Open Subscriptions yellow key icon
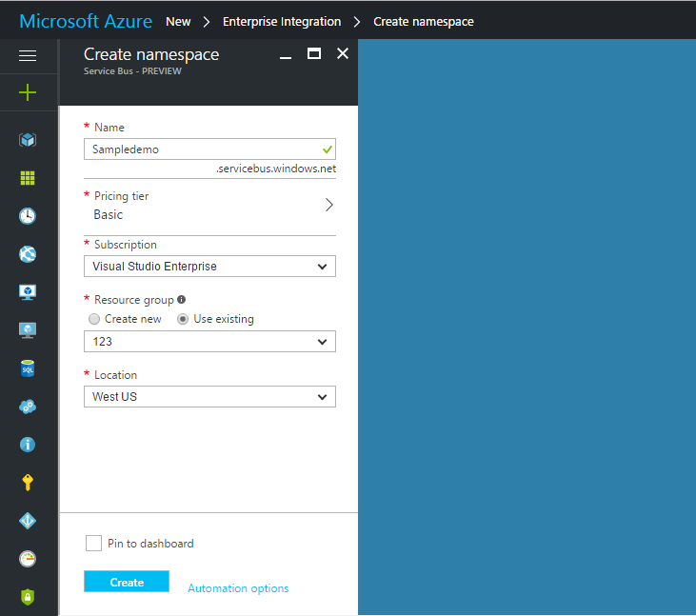The width and height of the screenshot is (696, 616). 28,483
